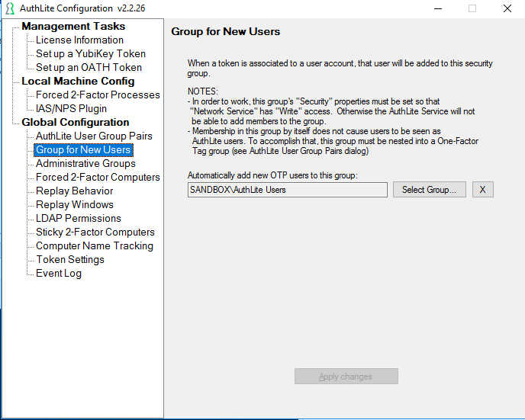This screenshot has height=420, width=525.
Task: Close the AuthLite Configuration window
Action: (x=507, y=8)
